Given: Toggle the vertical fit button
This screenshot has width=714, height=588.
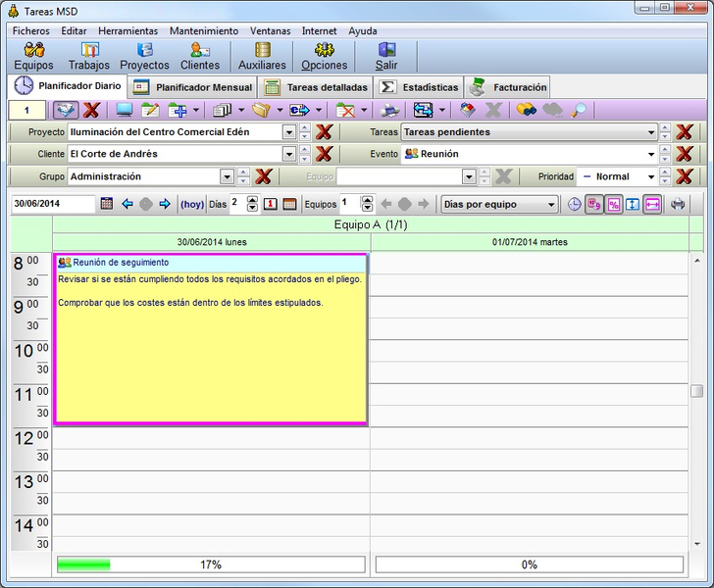Looking at the screenshot, I should pyautogui.click(x=633, y=205).
